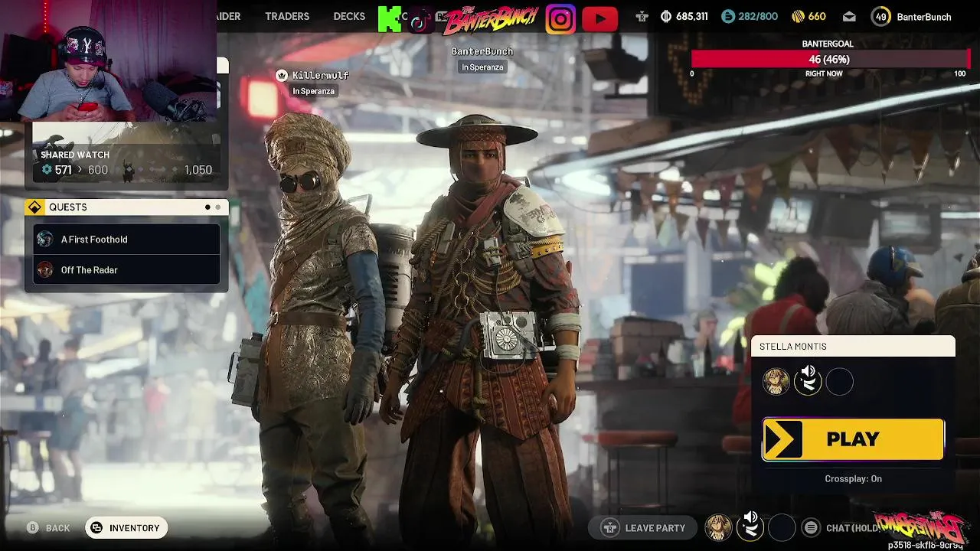Toggle the Crossplay: On setting
This screenshot has height=551, width=980.
click(x=853, y=478)
